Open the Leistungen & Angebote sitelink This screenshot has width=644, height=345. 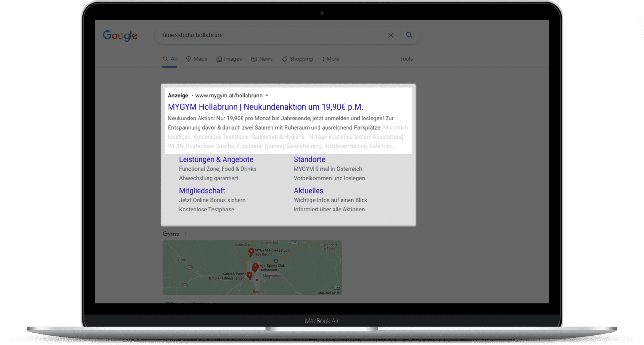[216, 159]
